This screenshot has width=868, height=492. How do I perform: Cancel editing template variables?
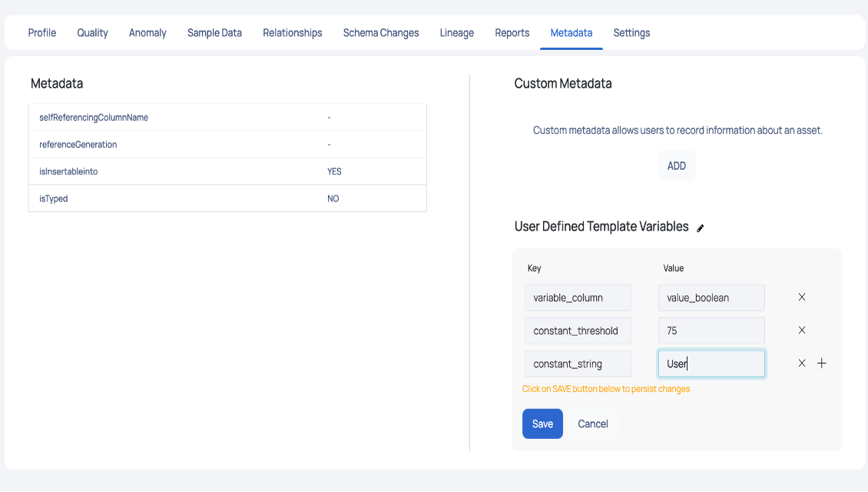[592, 424]
